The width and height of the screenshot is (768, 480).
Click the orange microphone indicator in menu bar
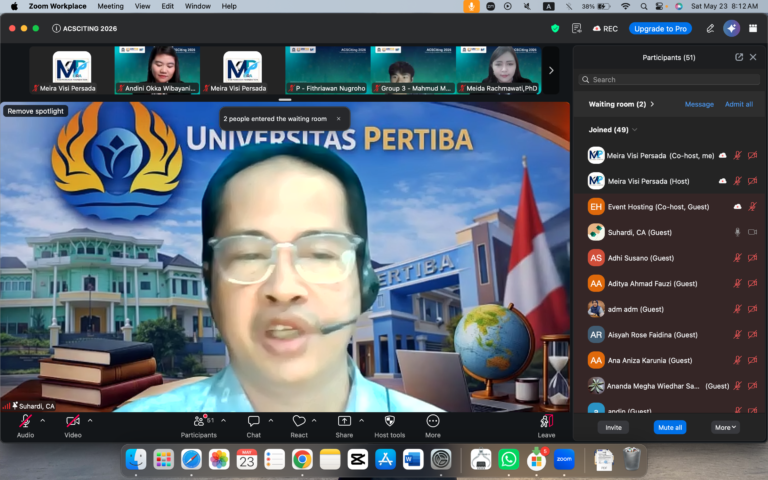(471, 6)
